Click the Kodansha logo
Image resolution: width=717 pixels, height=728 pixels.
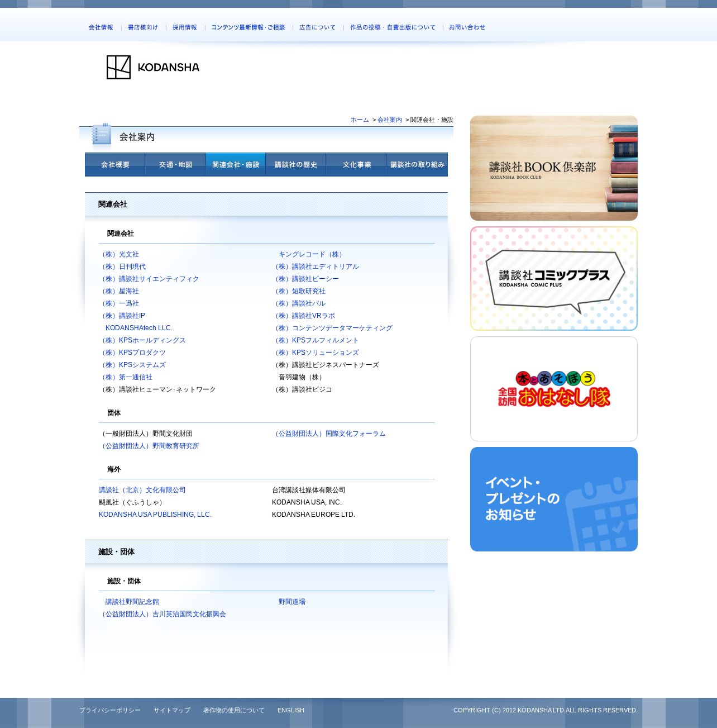pos(152,67)
